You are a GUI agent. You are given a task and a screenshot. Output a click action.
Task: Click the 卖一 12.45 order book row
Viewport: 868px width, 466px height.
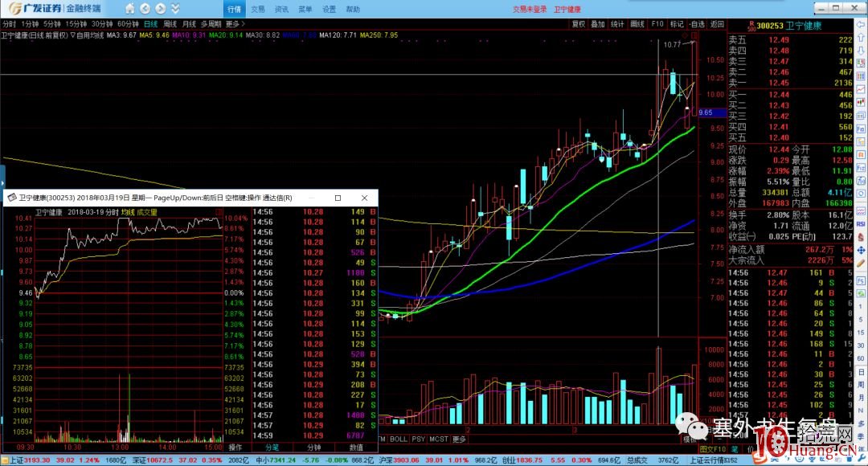(791, 83)
